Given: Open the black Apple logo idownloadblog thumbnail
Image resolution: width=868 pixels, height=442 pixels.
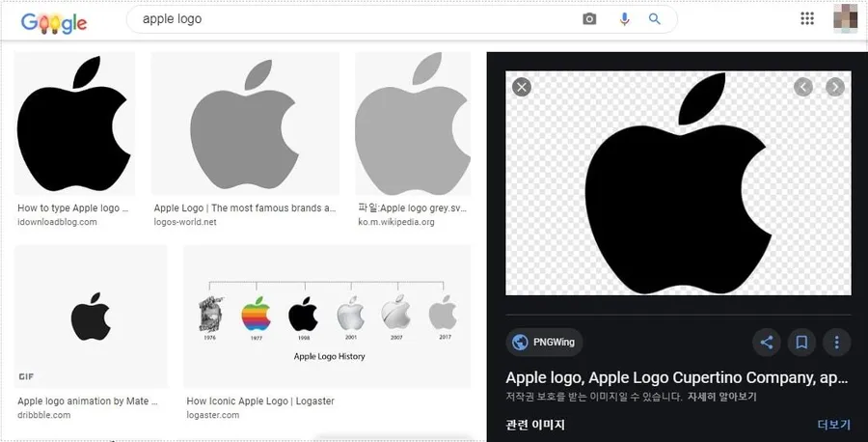Looking at the screenshot, I should pyautogui.click(x=74, y=124).
